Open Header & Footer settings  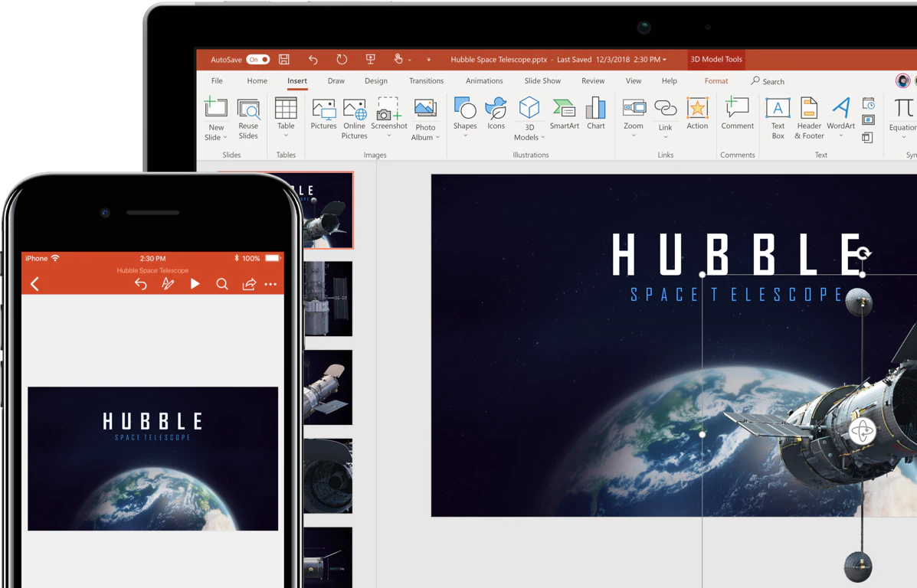click(x=810, y=119)
